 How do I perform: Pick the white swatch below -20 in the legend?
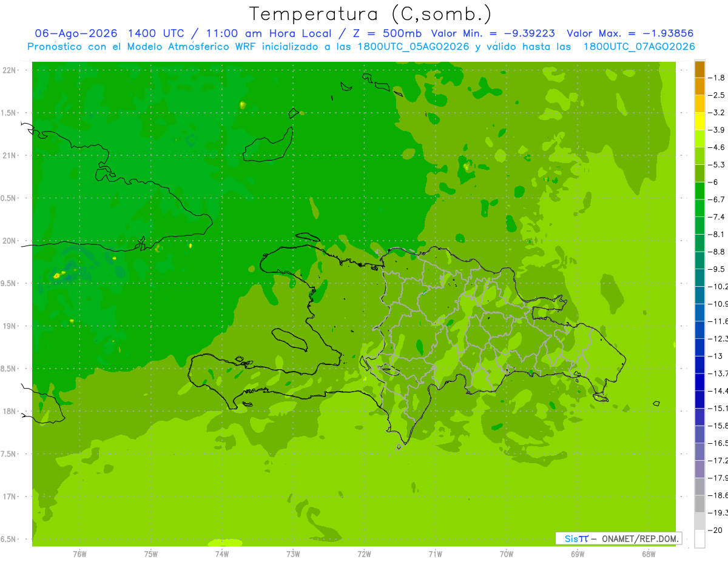pos(699,539)
